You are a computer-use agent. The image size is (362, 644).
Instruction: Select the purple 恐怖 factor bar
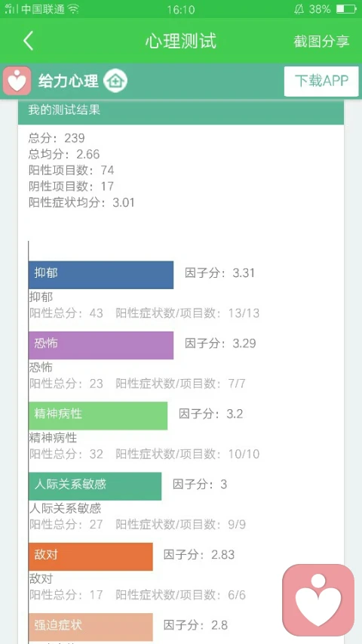pyautogui.click(x=101, y=345)
